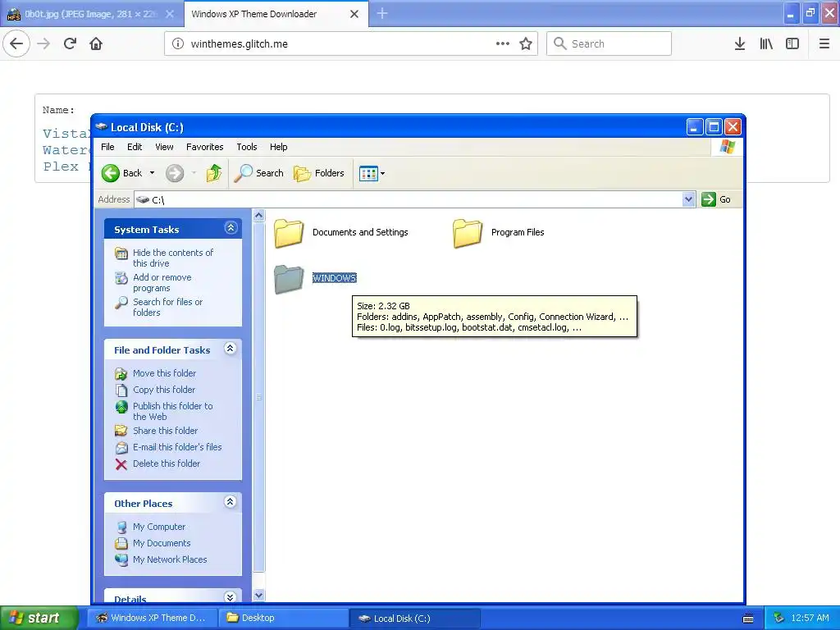840x630 pixels.
Task: Toggle the browser sidebar icon
Action: [x=792, y=43]
